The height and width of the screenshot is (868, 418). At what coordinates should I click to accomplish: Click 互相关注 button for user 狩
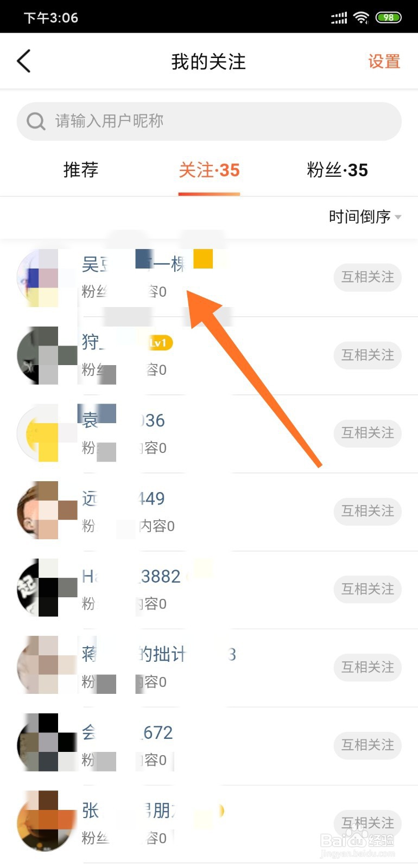point(368,355)
